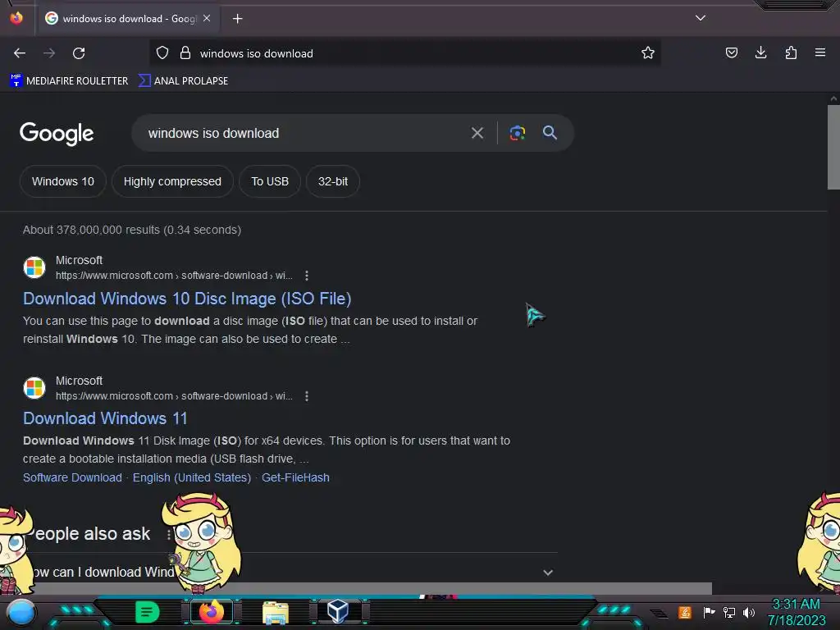Select the 'windows iso download - Google' tab
The width and height of the screenshot is (840, 630).
[x=127, y=19]
